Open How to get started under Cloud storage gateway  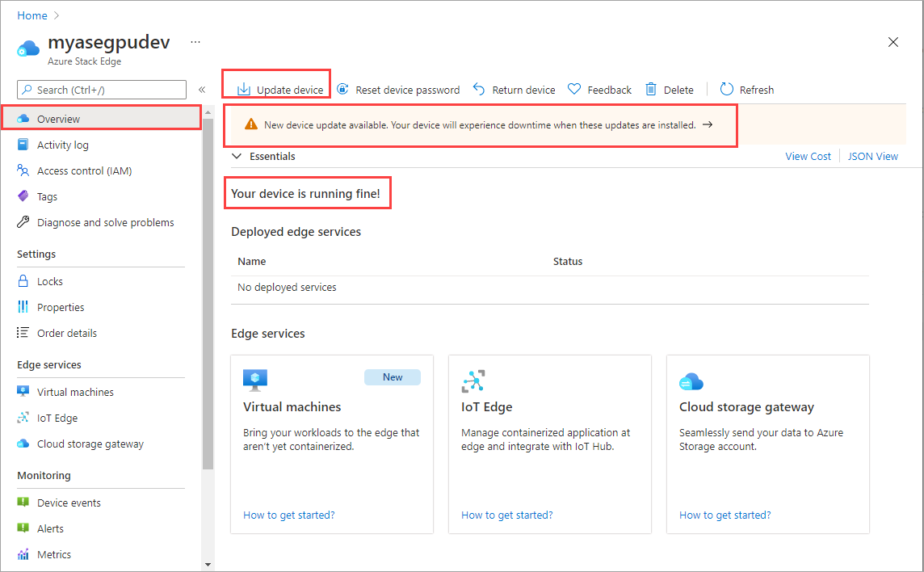tap(725, 515)
